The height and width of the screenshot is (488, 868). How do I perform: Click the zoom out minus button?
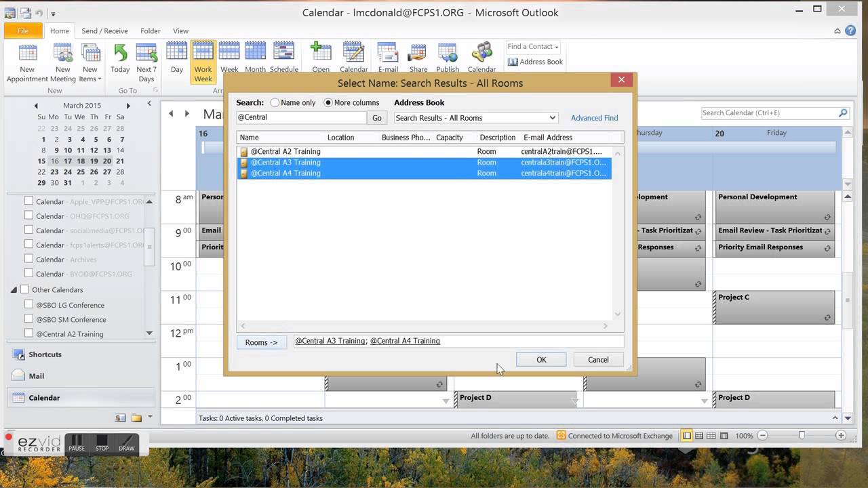[x=762, y=436]
